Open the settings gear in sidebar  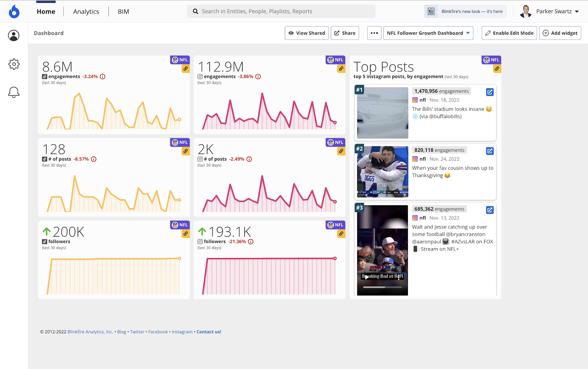(x=14, y=64)
